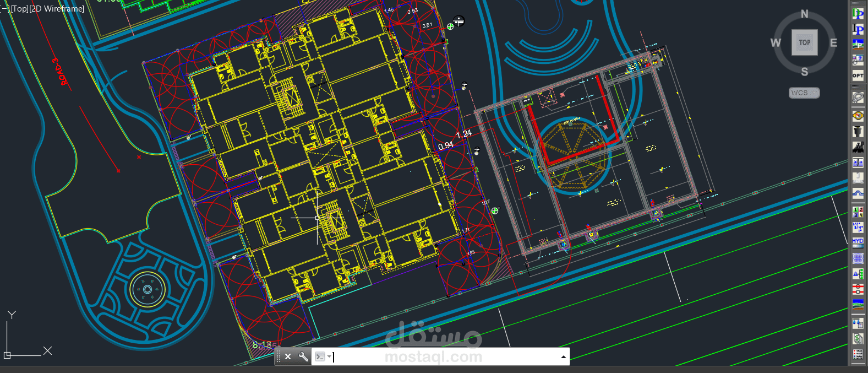Open the WCS coordinate system dropdown

[804, 93]
